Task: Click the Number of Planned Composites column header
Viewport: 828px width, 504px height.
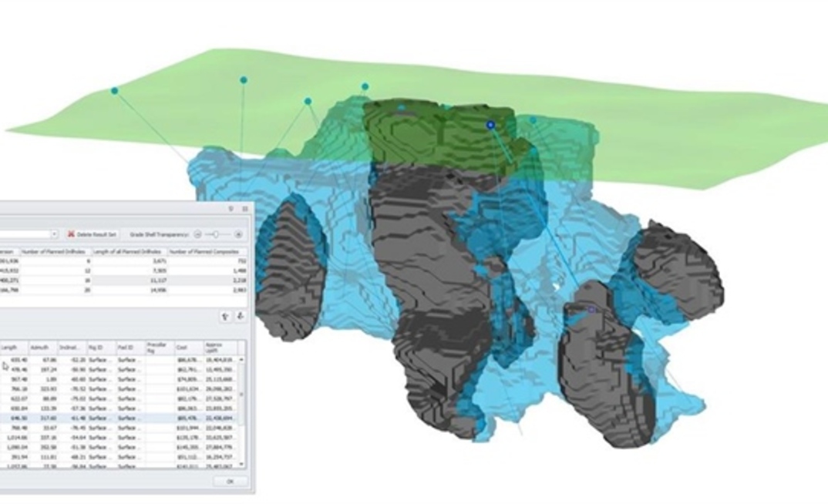Action: click(x=204, y=252)
